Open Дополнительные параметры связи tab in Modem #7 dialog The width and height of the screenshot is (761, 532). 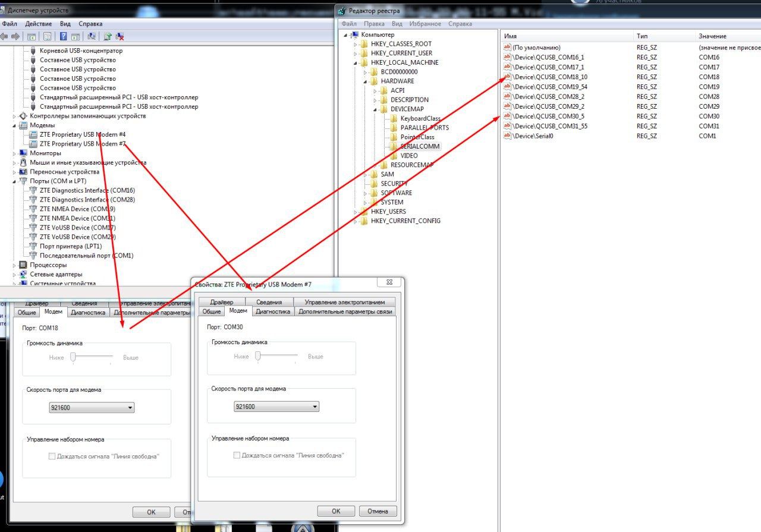point(345,311)
